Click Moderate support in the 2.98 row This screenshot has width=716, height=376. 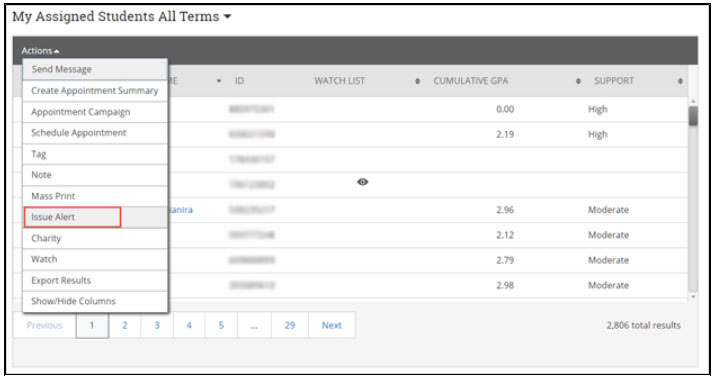(608, 285)
